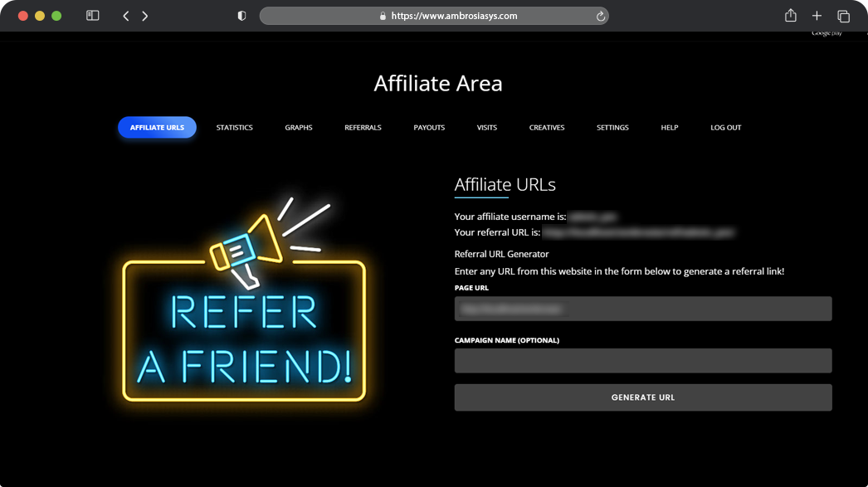Open the Share icon in toolbar

[791, 16]
